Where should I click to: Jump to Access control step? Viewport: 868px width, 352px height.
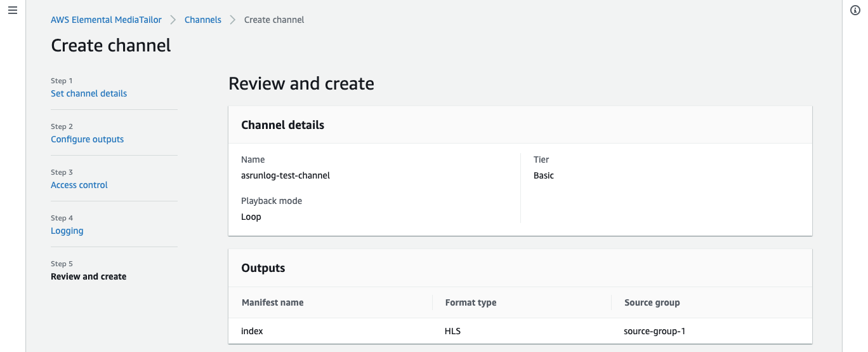79,185
